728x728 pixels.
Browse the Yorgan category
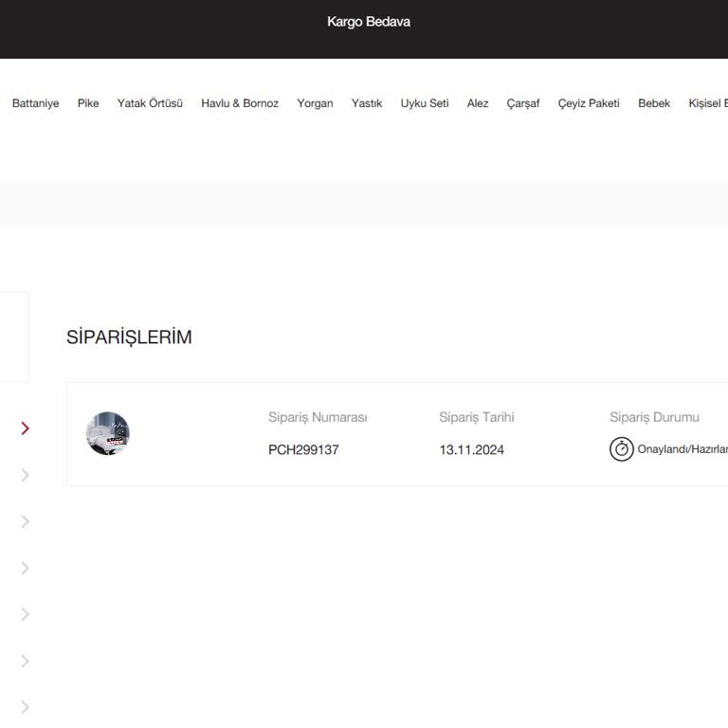(x=315, y=103)
